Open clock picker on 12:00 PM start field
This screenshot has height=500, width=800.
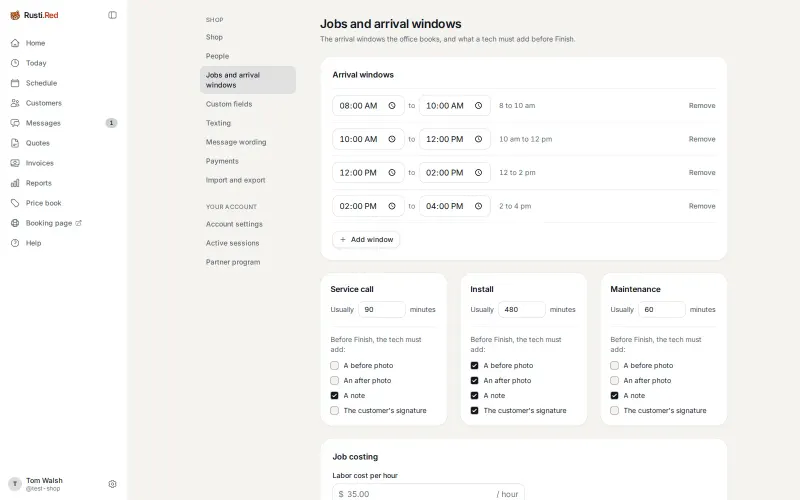pos(392,172)
